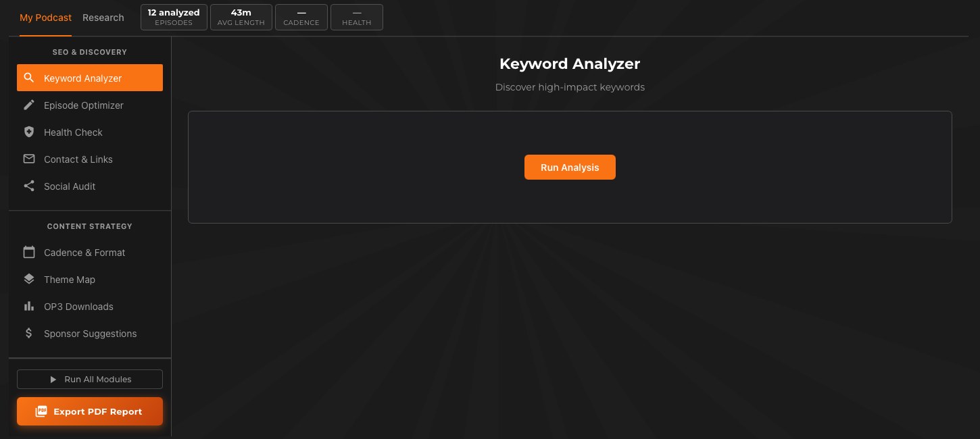Click the Export PDF Report button

coord(90,411)
